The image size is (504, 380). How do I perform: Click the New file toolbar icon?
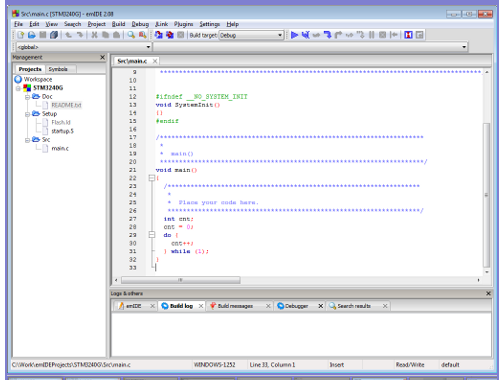pos(21,35)
